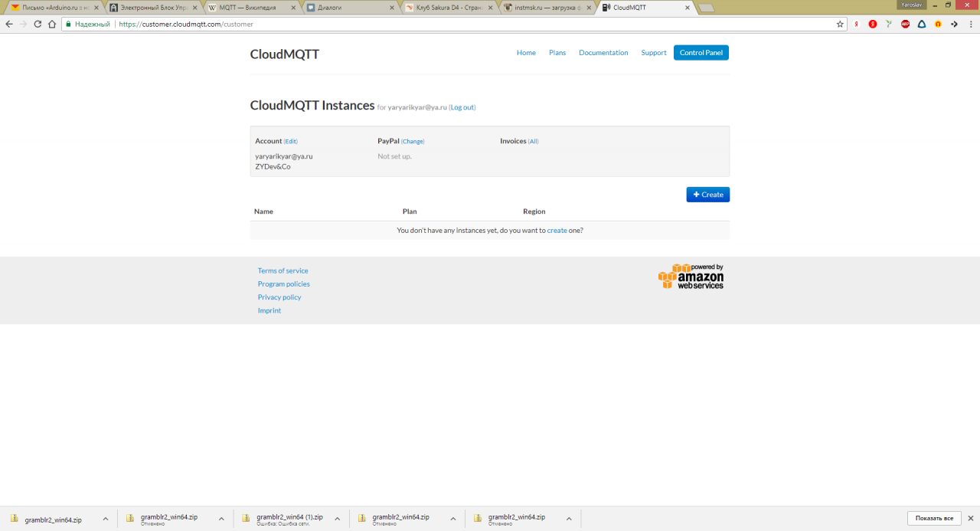The width and height of the screenshot is (980, 531).
Task: Open the Documentation link
Action: coord(603,53)
